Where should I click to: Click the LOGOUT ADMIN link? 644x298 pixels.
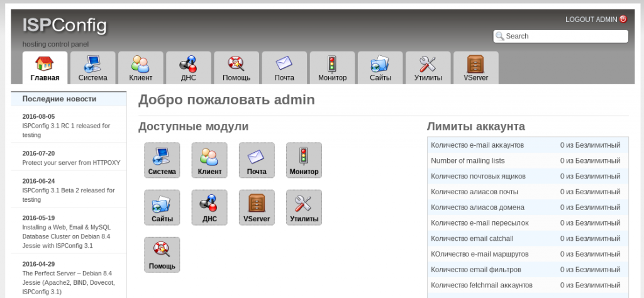pyautogui.click(x=591, y=19)
